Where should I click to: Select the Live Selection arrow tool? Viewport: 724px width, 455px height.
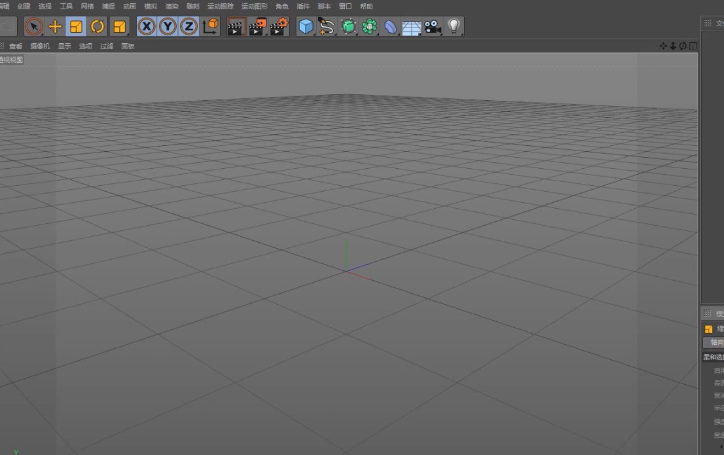tap(33, 26)
